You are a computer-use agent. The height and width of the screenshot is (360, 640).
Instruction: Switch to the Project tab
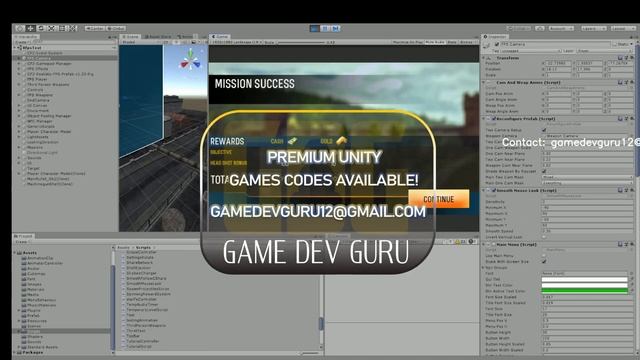click(24, 236)
